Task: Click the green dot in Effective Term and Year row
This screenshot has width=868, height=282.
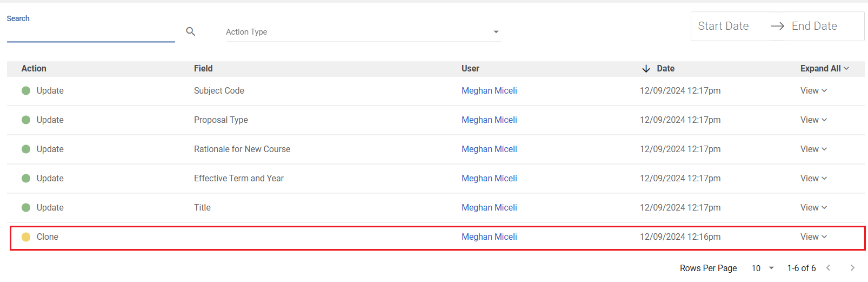Action: (x=26, y=179)
